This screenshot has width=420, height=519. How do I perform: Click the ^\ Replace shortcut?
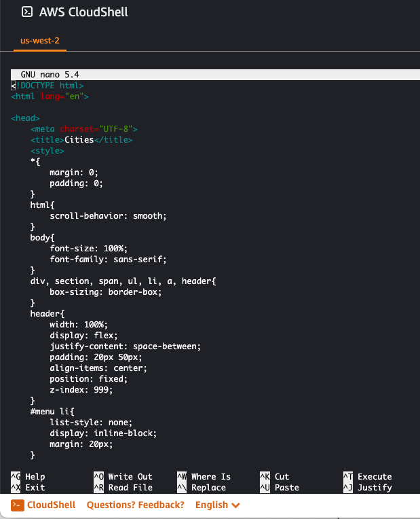(x=202, y=488)
